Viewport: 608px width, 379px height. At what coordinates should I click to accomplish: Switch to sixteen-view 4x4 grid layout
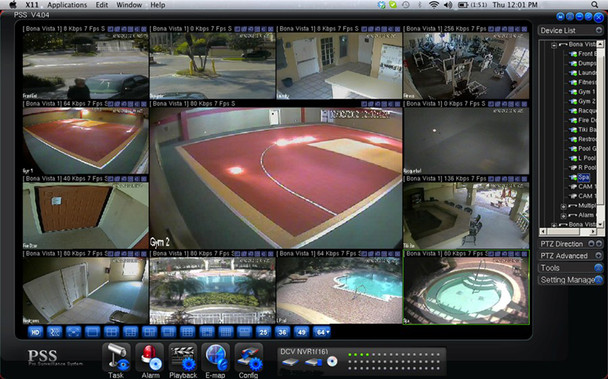pos(226,332)
